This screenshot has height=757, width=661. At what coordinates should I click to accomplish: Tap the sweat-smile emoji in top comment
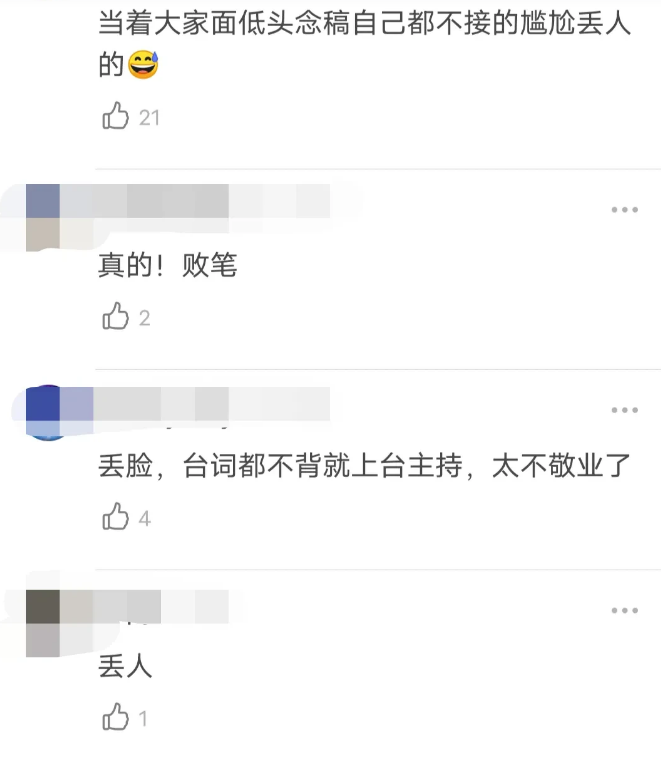(x=143, y=64)
